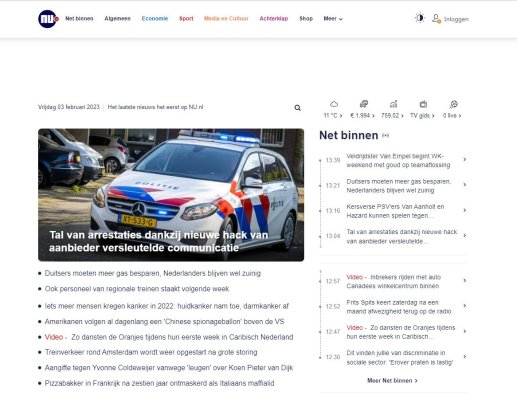The image size is (517, 395).
Task: Click chevron next to 13:04 Tal van arrestaties item
Action: [465, 235]
